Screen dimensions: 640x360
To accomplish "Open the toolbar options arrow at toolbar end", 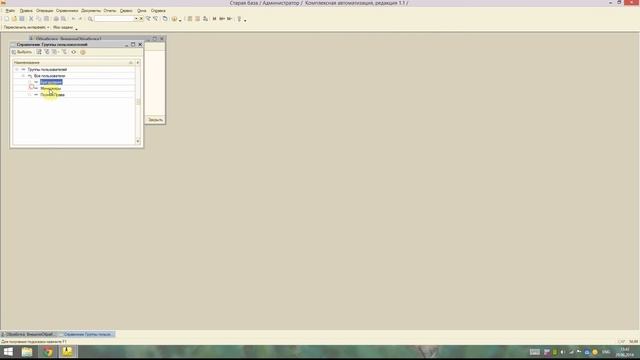I will point(245,20).
